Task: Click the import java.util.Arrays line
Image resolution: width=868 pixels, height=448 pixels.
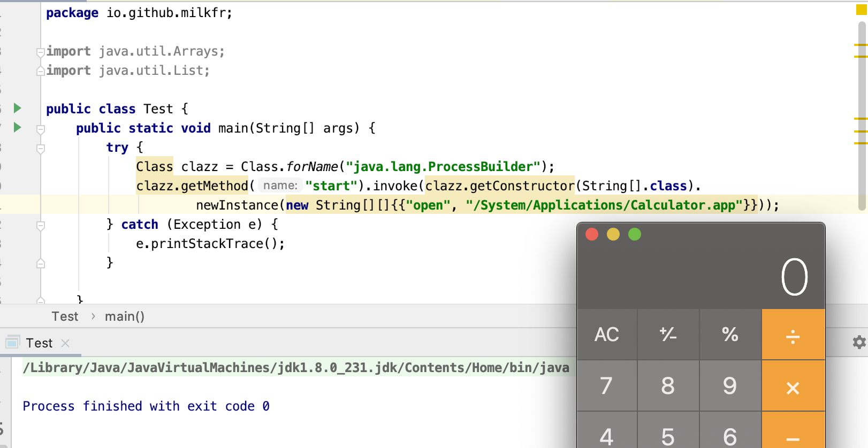Action: pyautogui.click(x=135, y=51)
